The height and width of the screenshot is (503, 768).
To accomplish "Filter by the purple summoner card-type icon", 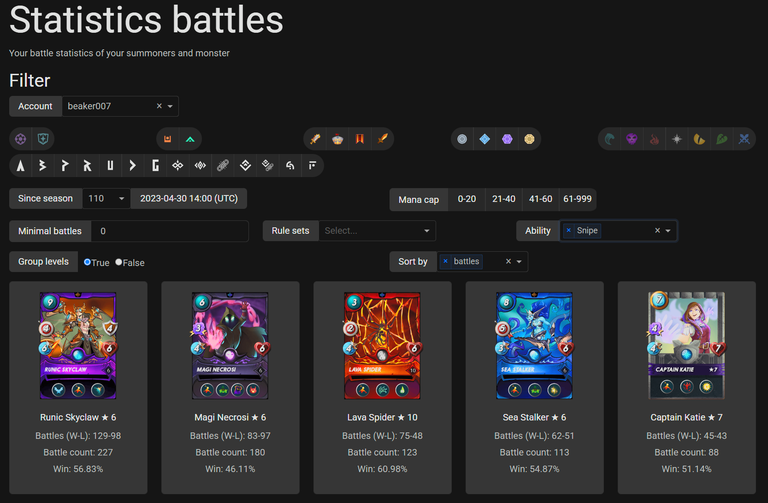I will 21,139.
